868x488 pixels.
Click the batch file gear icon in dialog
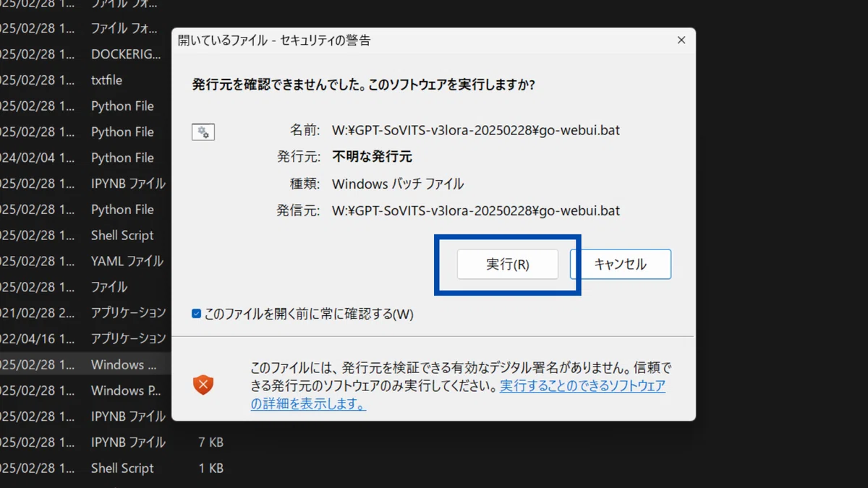click(203, 132)
